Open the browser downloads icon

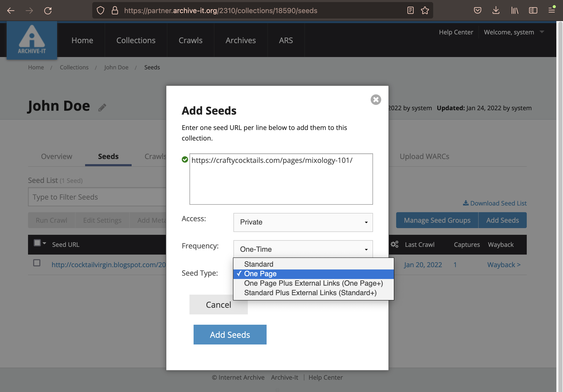click(496, 11)
